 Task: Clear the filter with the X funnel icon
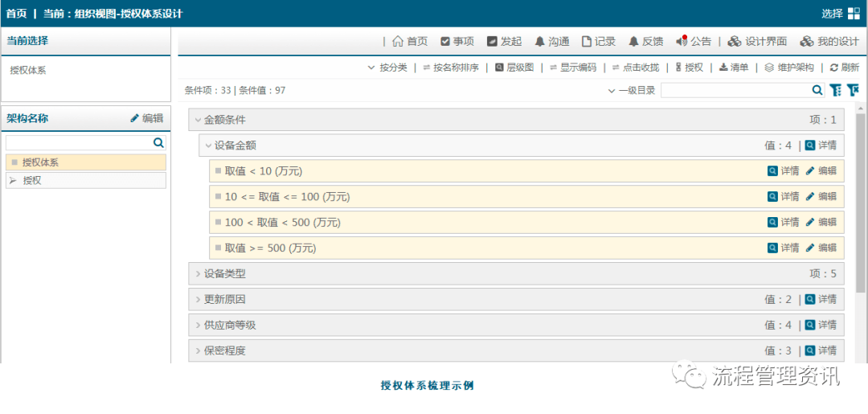coord(853,90)
